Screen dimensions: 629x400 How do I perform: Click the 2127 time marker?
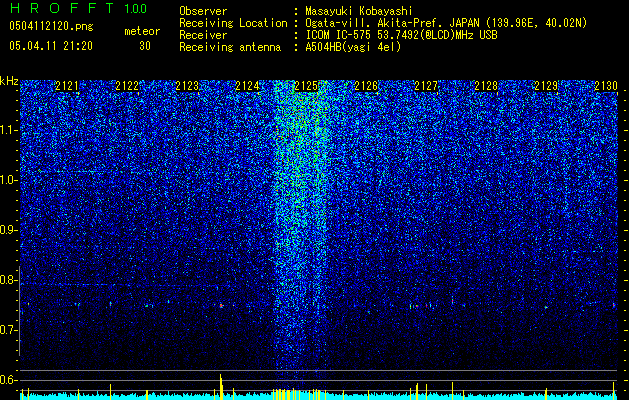426,85
